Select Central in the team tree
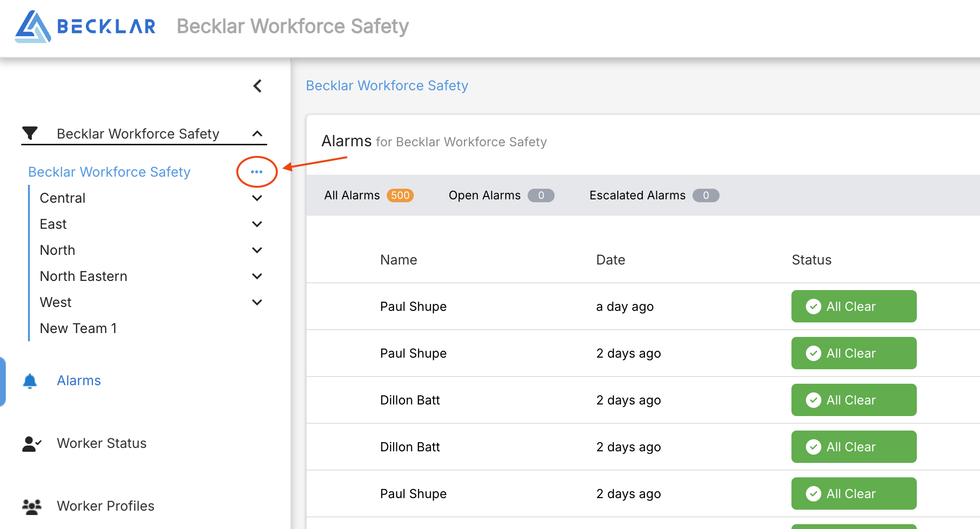The width and height of the screenshot is (980, 529). [63, 198]
